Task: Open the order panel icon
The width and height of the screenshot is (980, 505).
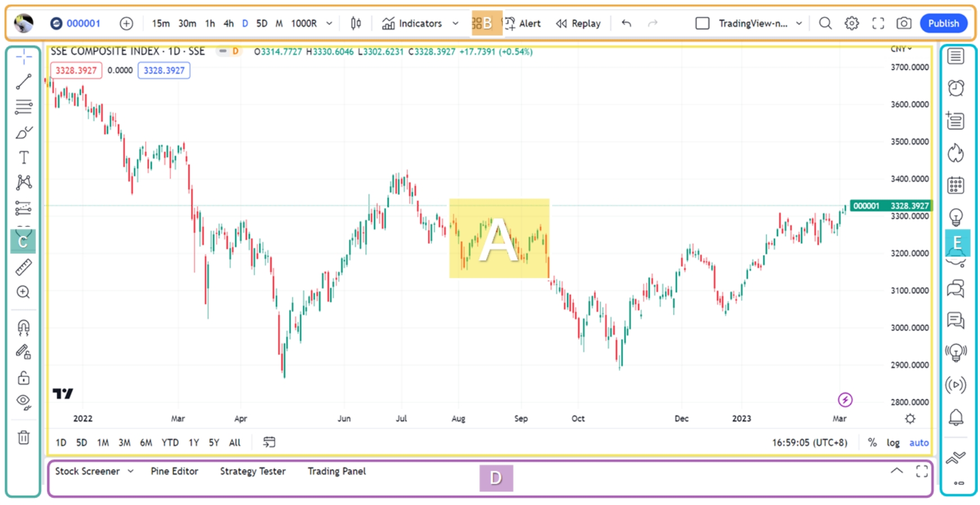Action: point(955,458)
